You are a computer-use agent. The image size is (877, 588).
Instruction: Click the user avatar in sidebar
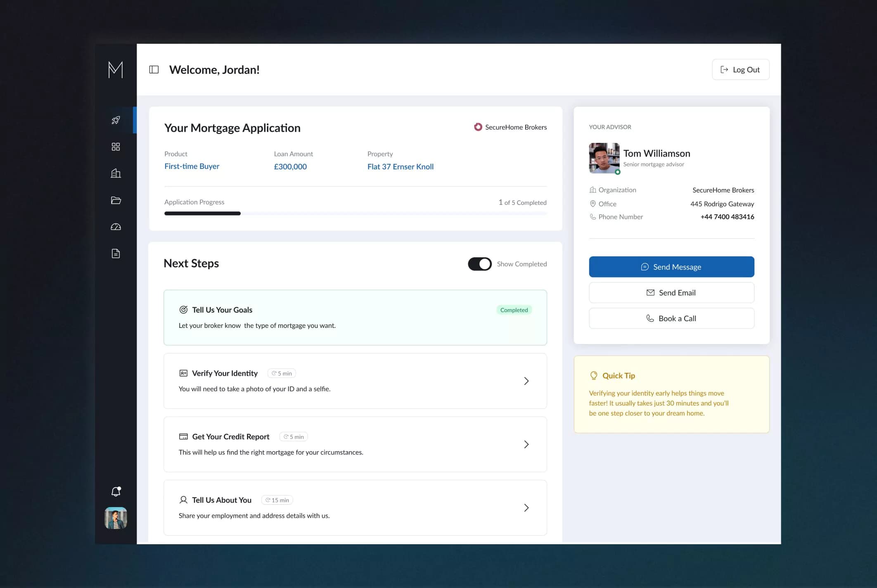point(116,518)
